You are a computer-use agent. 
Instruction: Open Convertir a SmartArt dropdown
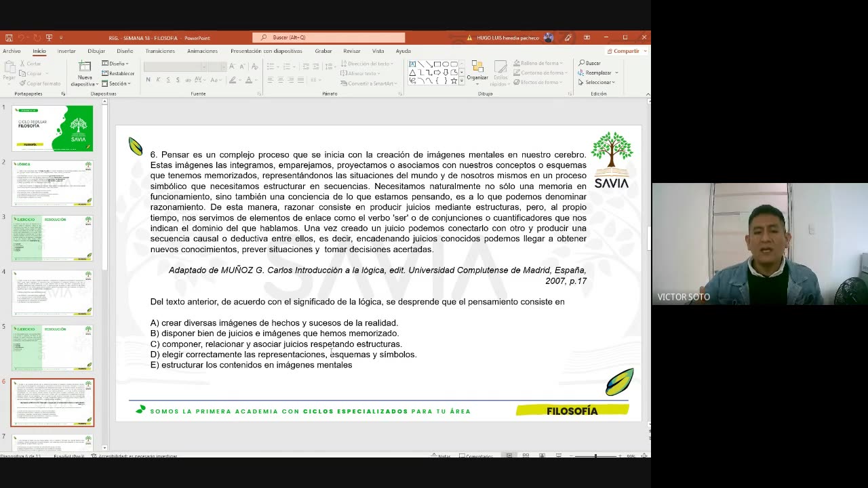click(x=368, y=83)
